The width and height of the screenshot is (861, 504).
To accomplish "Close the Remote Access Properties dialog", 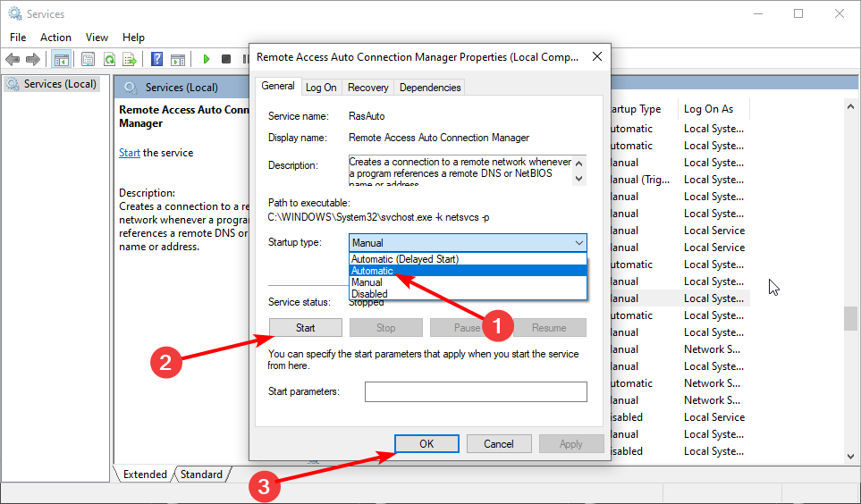I will [597, 56].
